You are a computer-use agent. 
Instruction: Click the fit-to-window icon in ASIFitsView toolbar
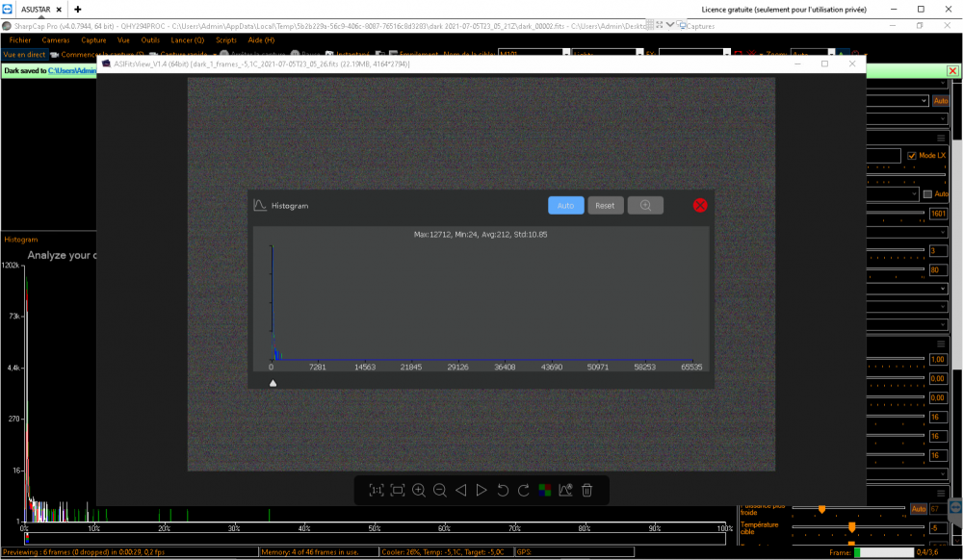pos(398,490)
